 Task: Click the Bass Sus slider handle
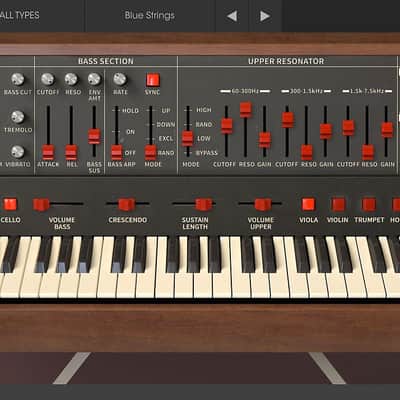(94, 136)
